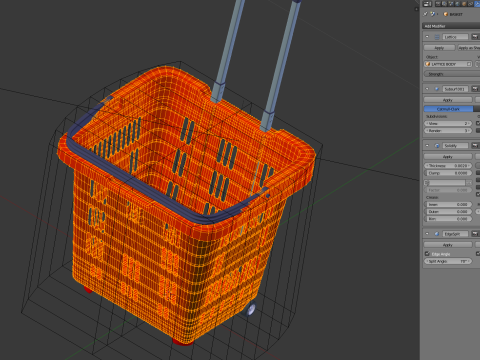Open the Render Layers properties tab icon
This screenshot has width=480, height=360.
pyautogui.click(x=444, y=4)
